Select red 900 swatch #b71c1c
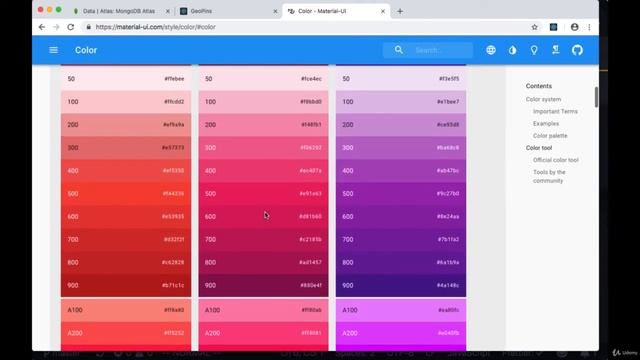Viewport: 640px width, 360px height. coord(126,285)
